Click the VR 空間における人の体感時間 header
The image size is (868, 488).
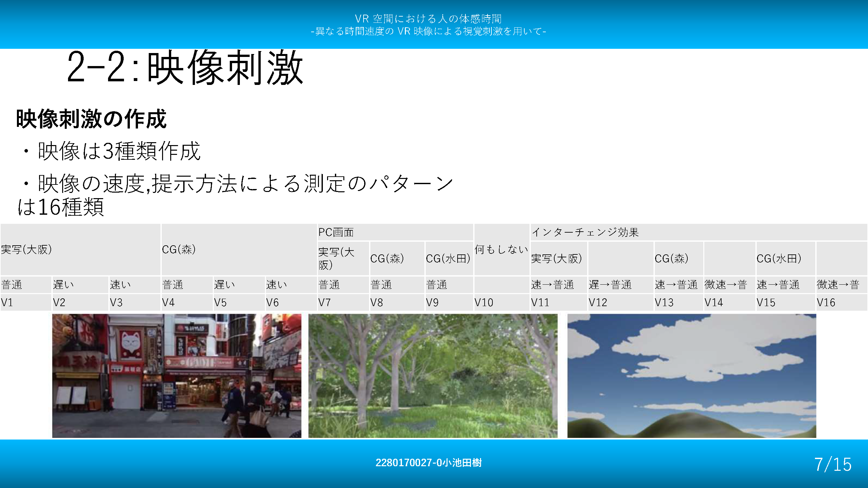coord(428,19)
